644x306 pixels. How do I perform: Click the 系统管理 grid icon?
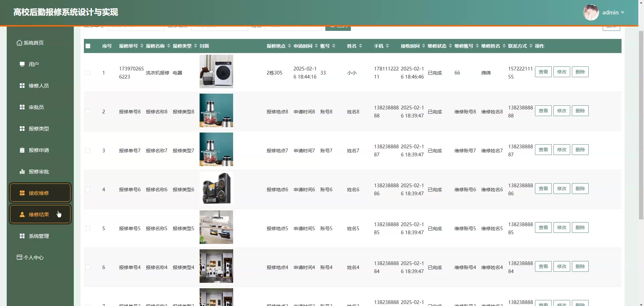coord(22,236)
